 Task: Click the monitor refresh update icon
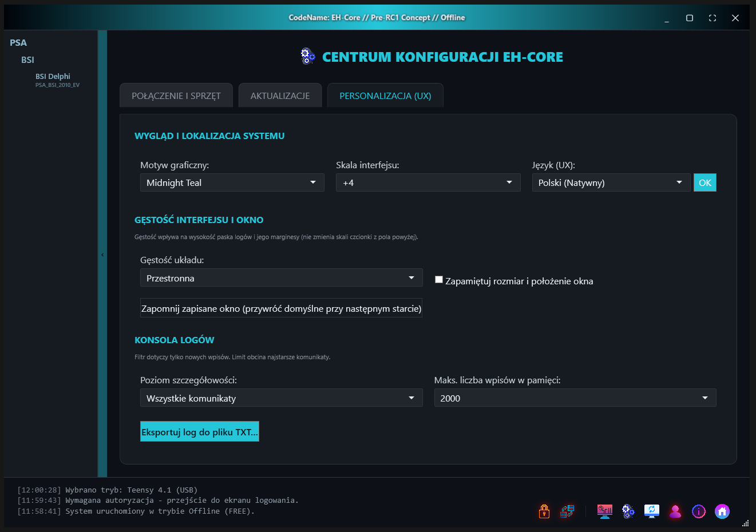(x=652, y=511)
